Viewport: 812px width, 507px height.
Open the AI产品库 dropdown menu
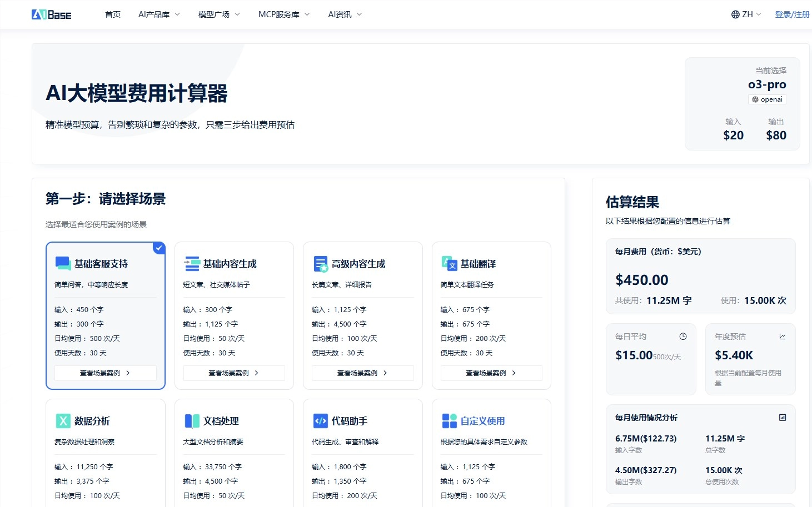tap(159, 14)
